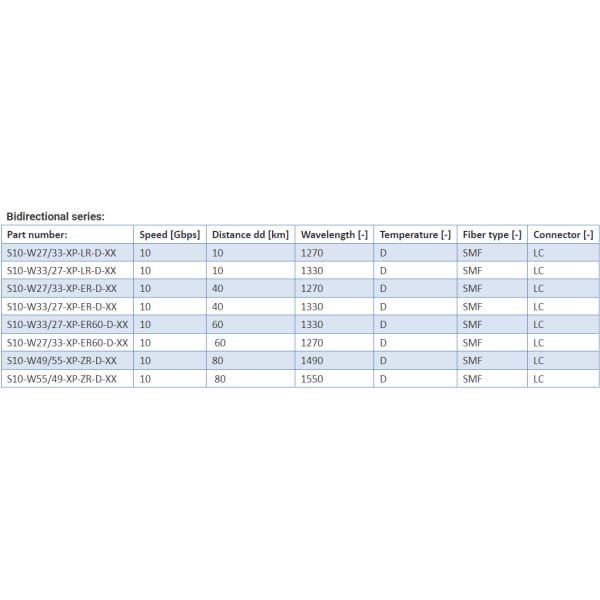Click temperature D in the S10-W33/27-XP-ER60-D-XX row
Screen dimensions: 600x600
point(383,324)
